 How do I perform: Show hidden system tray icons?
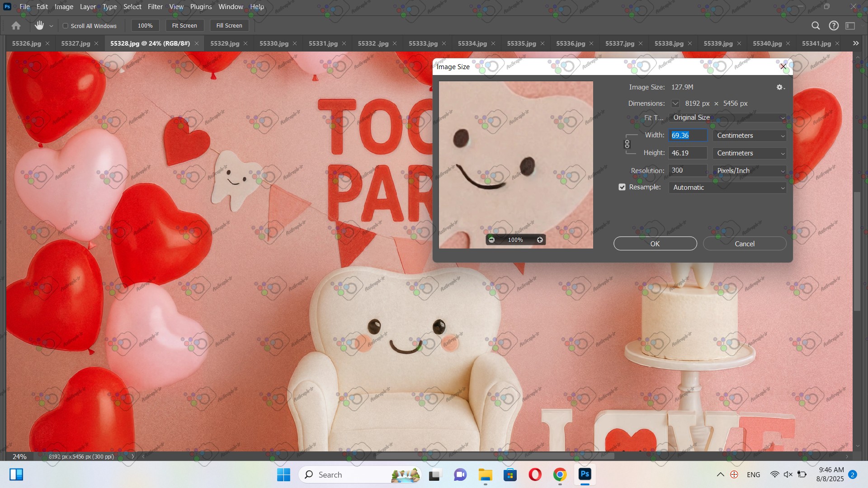tap(721, 474)
